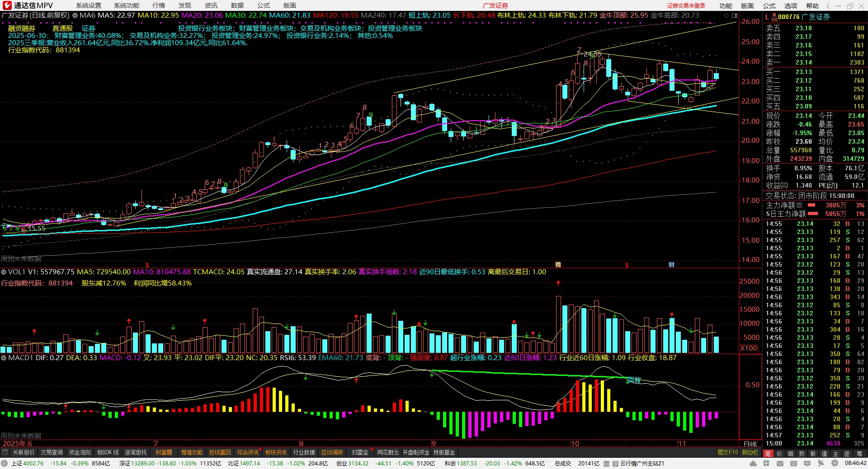Click the 通达信 MPV logo icon
This screenshot has width=868, height=469.
click(7, 5)
